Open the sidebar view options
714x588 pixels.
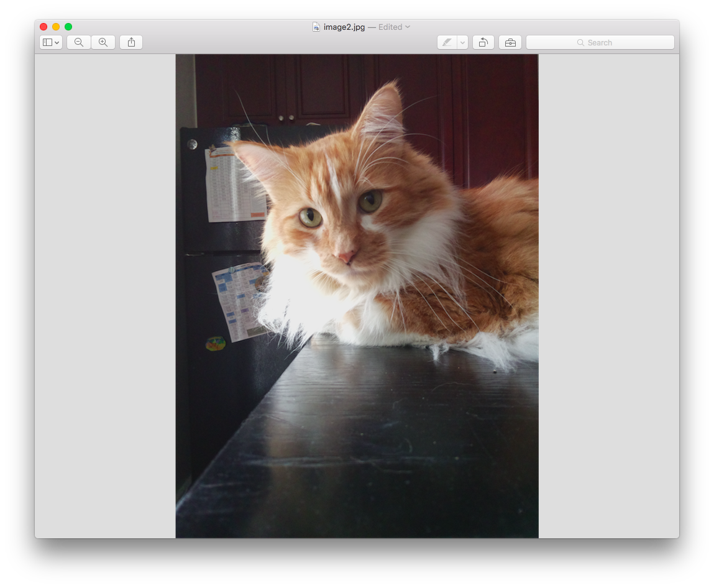[47, 42]
